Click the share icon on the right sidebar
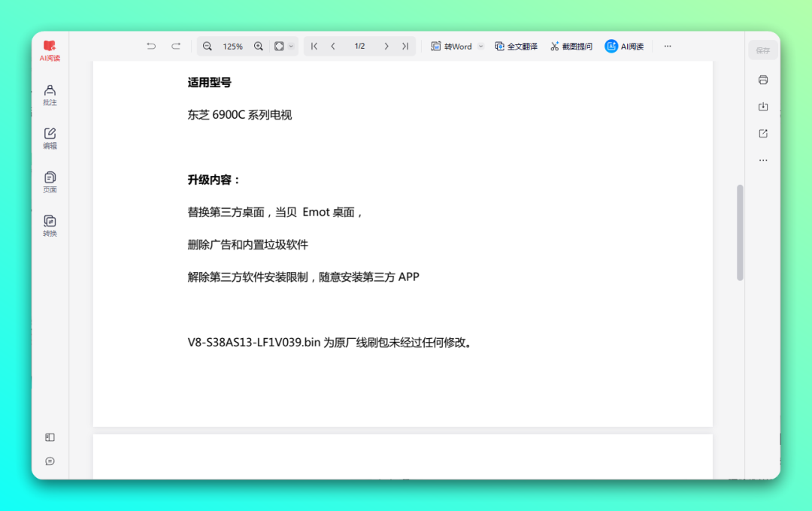Viewport: 812px width, 511px height. [763, 133]
